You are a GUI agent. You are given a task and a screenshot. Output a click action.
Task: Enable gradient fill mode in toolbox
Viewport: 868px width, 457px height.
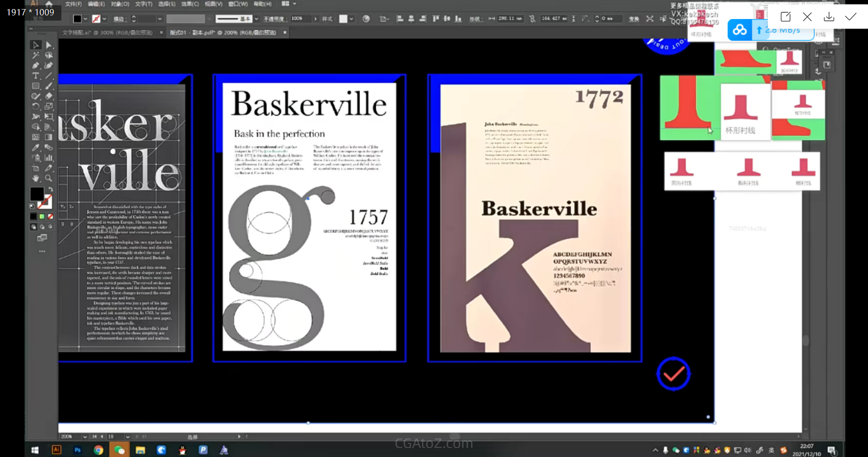[x=42, y=216]
